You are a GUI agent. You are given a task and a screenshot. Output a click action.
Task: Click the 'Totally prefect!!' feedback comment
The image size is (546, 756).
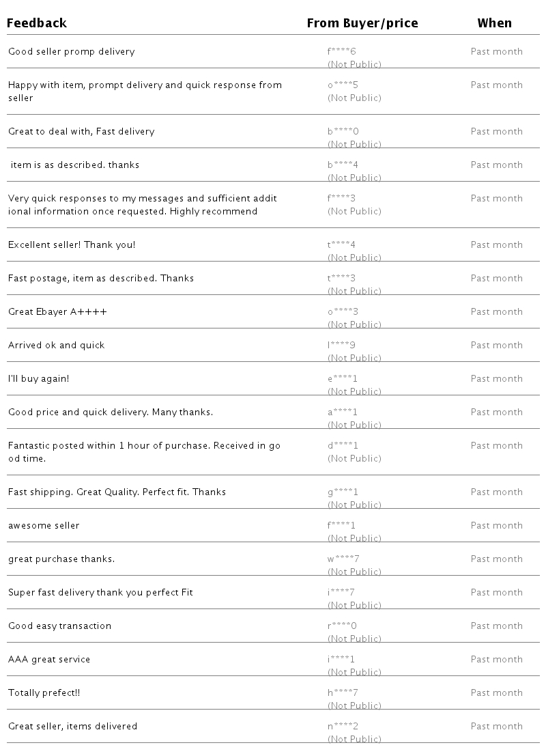44,693
